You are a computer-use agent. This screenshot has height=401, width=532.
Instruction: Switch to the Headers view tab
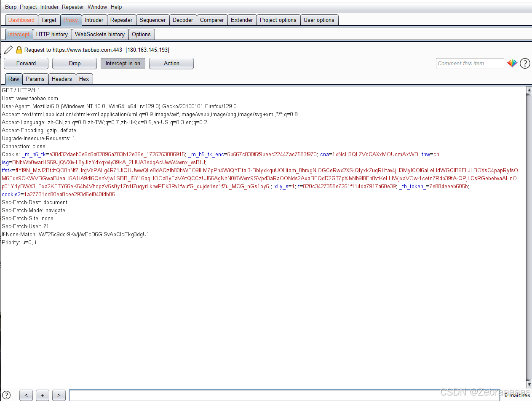coord(62,79)
